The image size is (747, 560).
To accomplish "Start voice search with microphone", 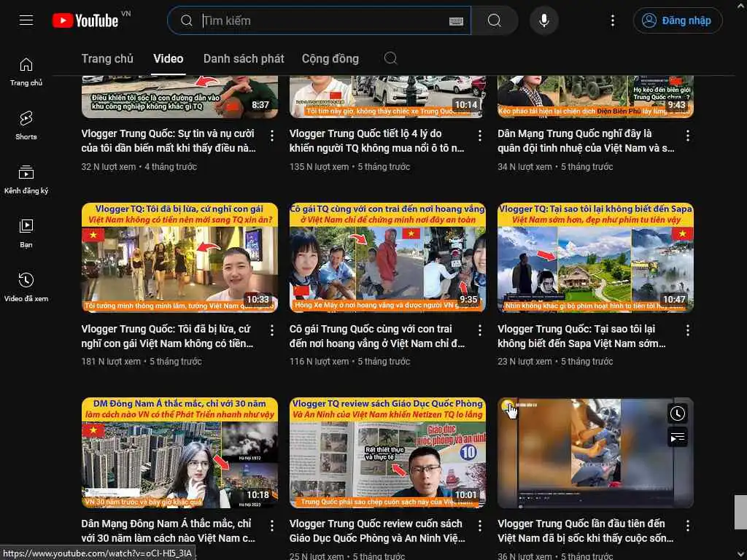I will click(543, 20).
